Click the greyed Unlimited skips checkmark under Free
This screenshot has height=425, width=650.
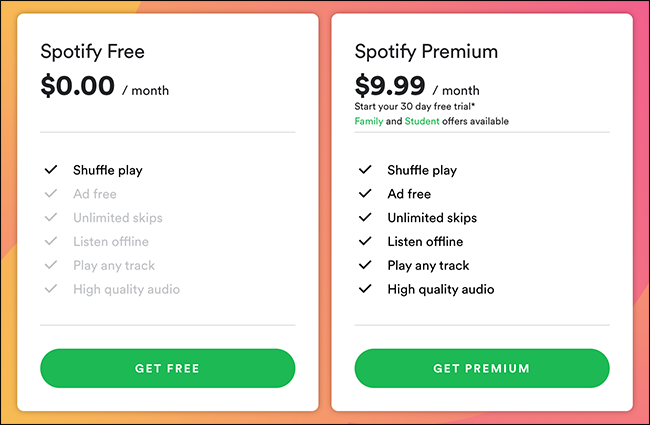point(51,218)
